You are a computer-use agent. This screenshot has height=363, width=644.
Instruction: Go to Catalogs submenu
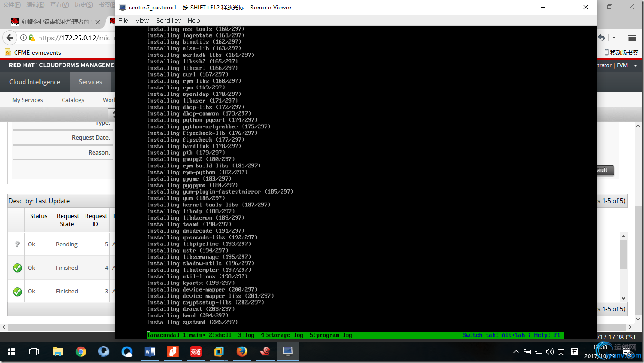(x=73, y=100)
